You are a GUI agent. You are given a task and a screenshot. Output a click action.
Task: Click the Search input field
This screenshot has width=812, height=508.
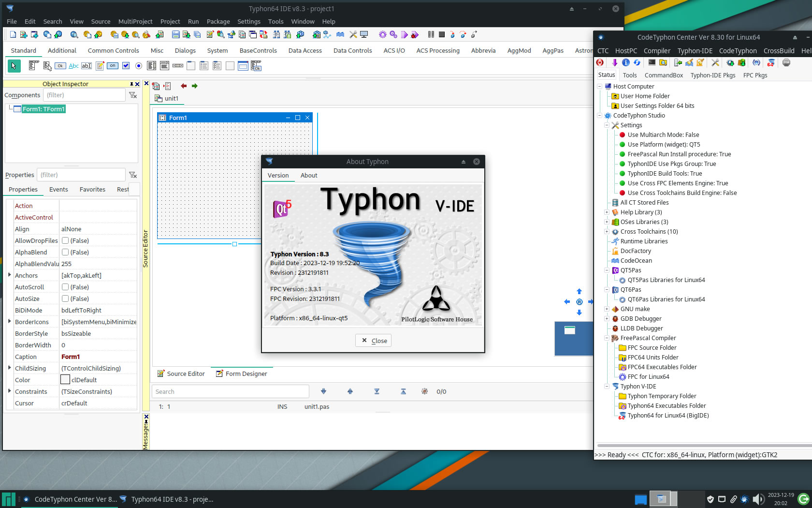(x=231, y=391)
